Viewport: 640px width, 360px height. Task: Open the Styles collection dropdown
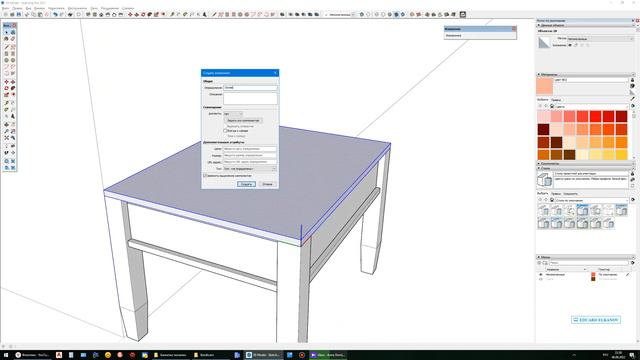point(591,200)
